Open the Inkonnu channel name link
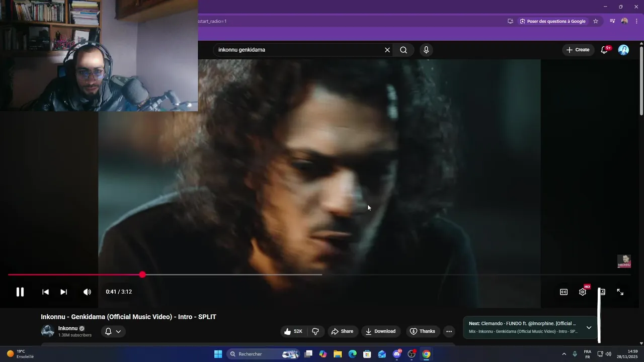Viewport: 644px width, 362px height. click(68, 328)
